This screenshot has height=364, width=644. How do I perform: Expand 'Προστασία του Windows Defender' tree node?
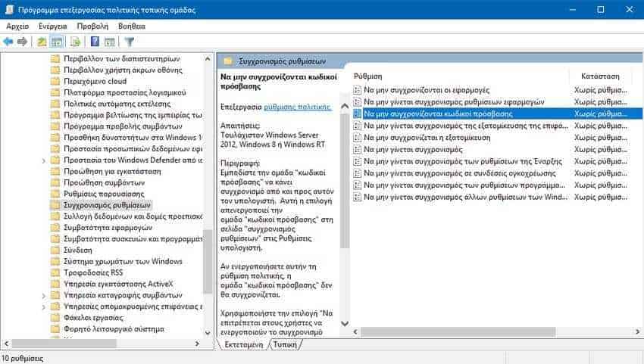click(x=43, y=160)
